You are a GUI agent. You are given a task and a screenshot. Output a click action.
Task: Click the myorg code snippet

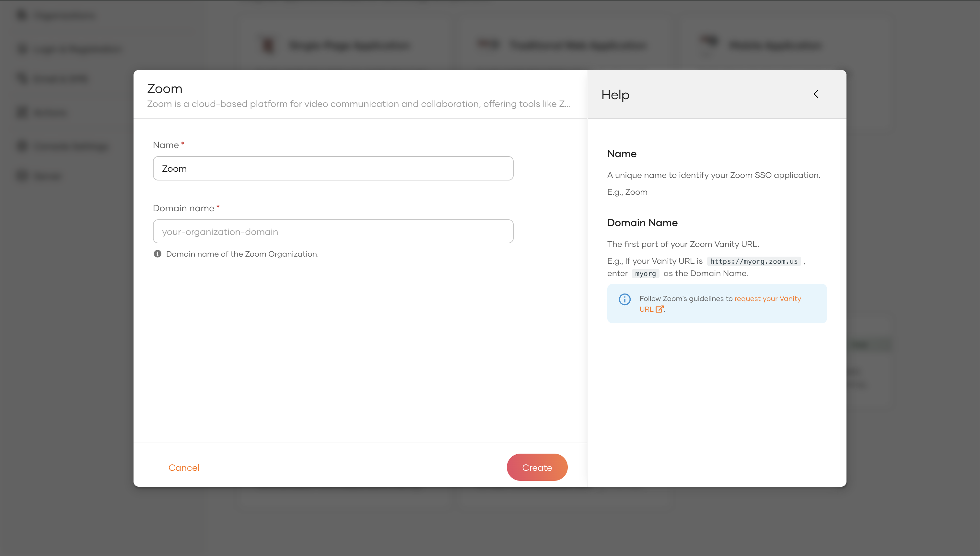(646, 273)
